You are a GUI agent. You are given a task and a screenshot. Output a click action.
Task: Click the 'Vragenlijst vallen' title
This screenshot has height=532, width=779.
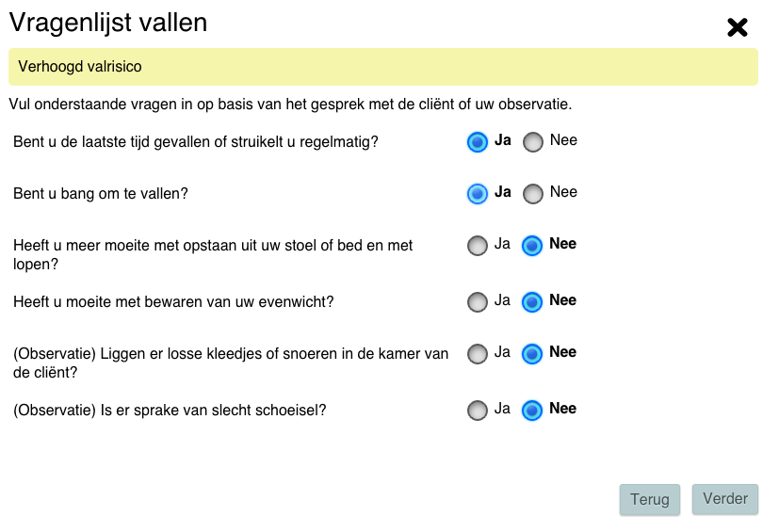click(108, 24)
